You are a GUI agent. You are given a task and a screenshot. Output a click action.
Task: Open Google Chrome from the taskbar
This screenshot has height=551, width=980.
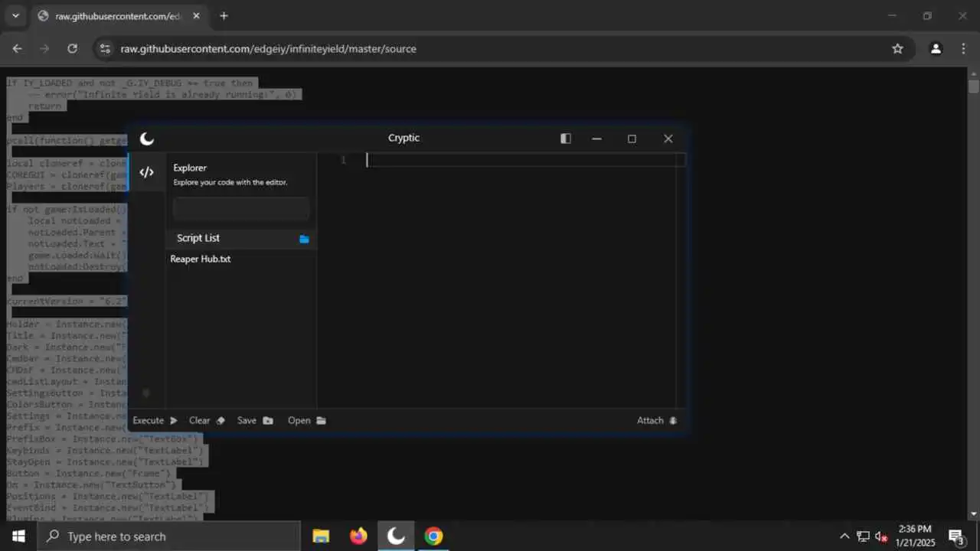[433, 536]
